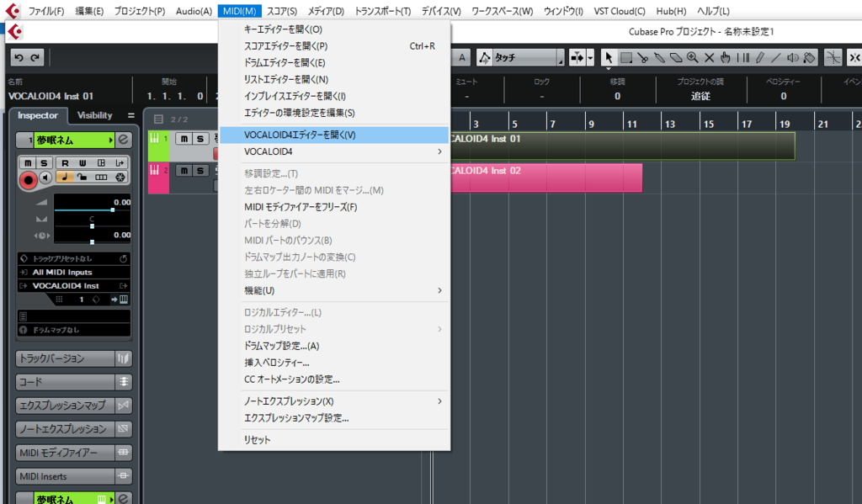The image size is (862, 504).
Task: Choose リセット in MIDI menu
Action: coord(334,440)
